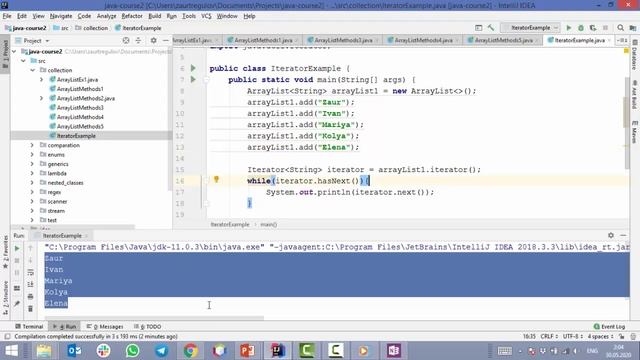Rerun program in Run panel
The image size is (640, 360).
(17, 248)
